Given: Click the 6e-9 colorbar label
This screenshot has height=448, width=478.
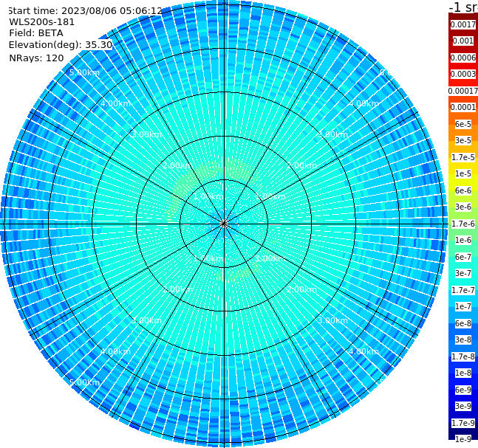Looking at the screenshot, I should tap(463, 390).
